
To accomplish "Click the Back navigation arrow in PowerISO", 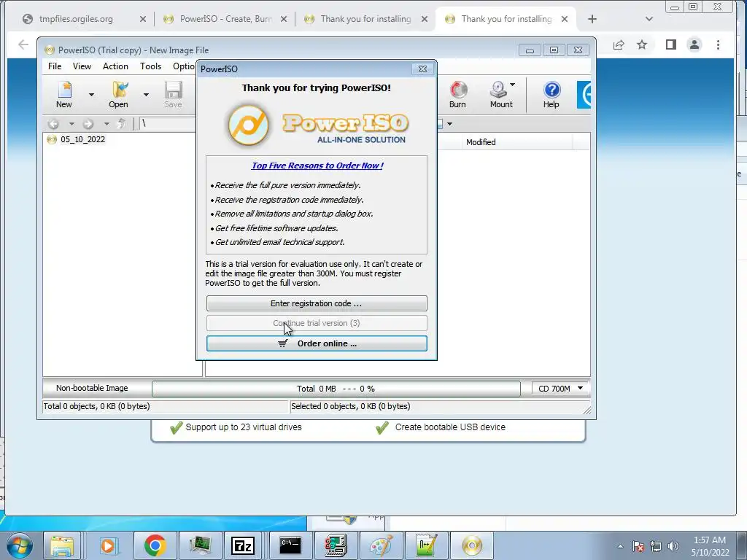I will coord(53,124).
